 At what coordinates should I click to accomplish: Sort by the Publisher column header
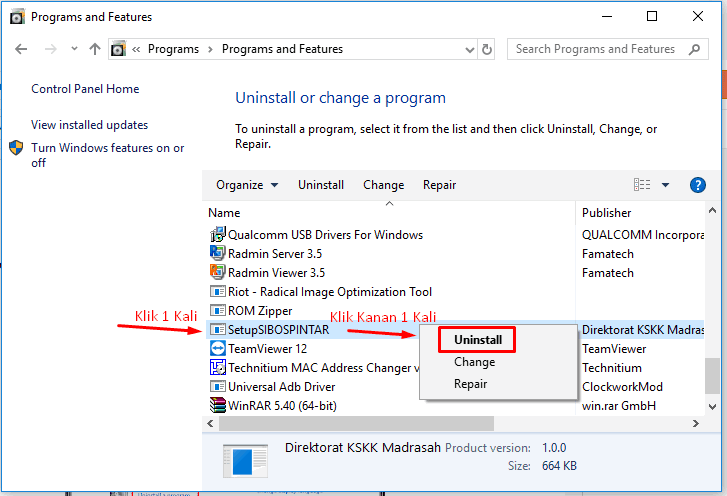click(x=606, y=213)
